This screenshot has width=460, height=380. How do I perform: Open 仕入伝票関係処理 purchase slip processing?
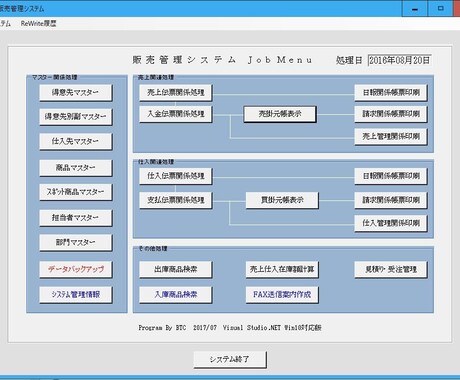coord(176,176)
